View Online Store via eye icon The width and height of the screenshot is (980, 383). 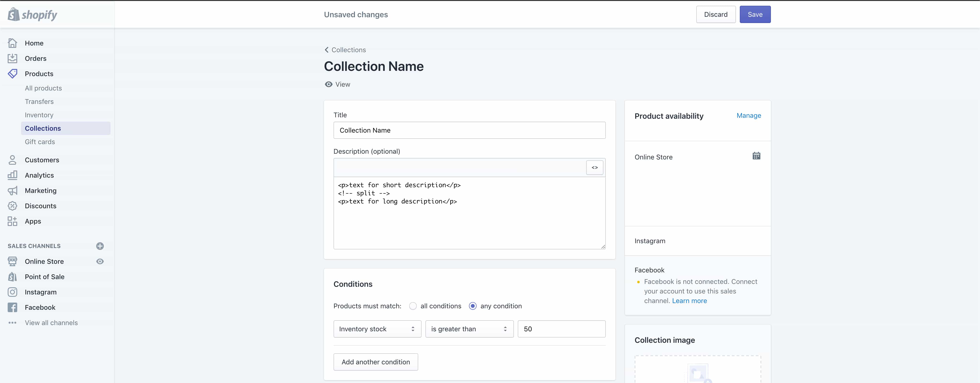(100, 262)
